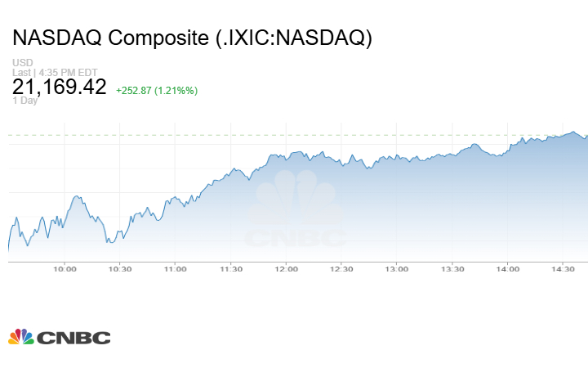This screenshot has width=588, height=368.
Task: Select the 13:00 time axis marker
Action: coord(397,269)
